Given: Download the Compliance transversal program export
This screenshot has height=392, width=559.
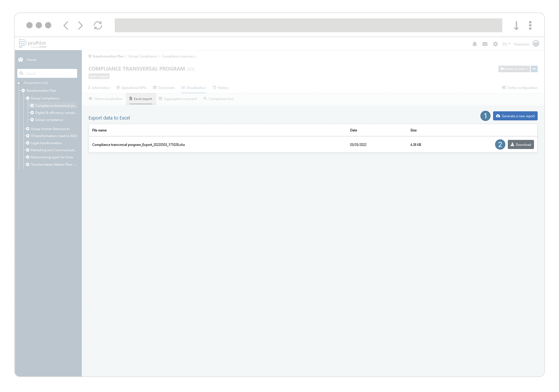Looking at the screenshot, I should click(x=520, y=144).
